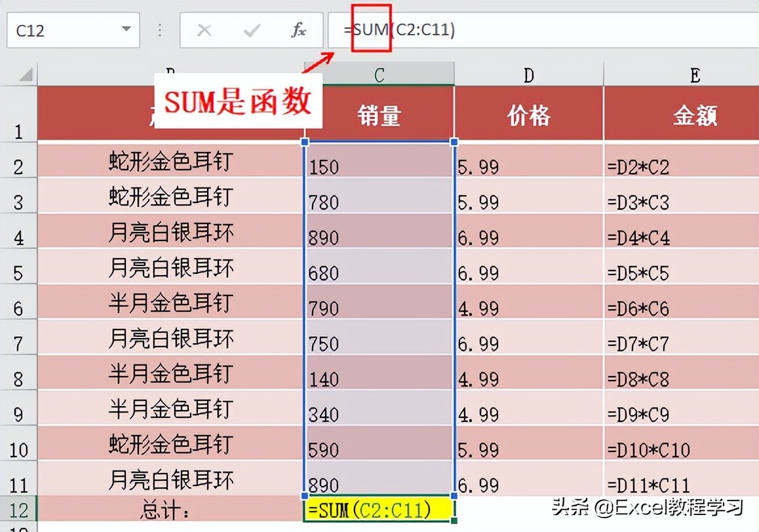The width and height of the screenshot is (759, 532).
Task: Click price cell 4.99 in row 9
Action: point(528,408)
